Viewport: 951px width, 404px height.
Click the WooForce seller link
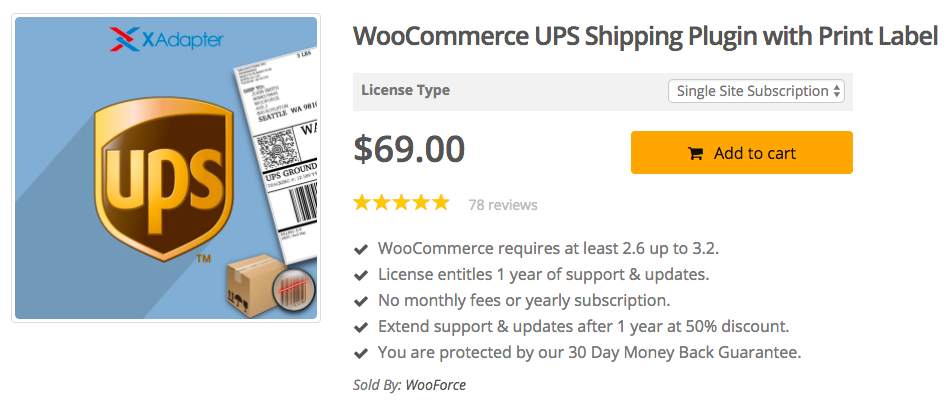point(435,385)
